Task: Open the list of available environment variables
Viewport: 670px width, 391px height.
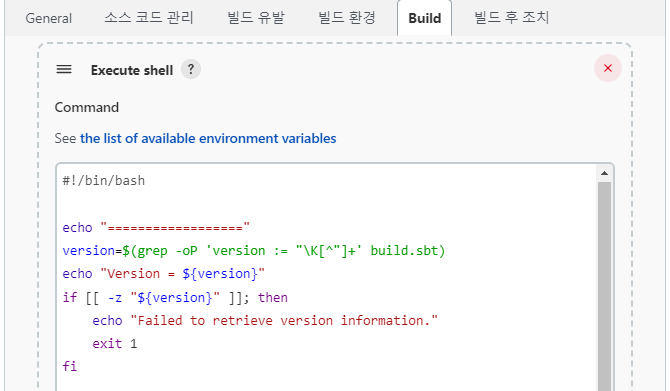Action: tap(208, 138)
